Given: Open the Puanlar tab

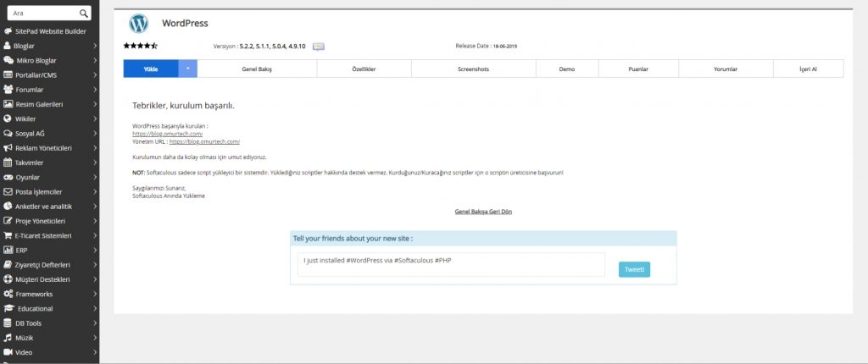Looking at the screenshot, I should 638,69.
